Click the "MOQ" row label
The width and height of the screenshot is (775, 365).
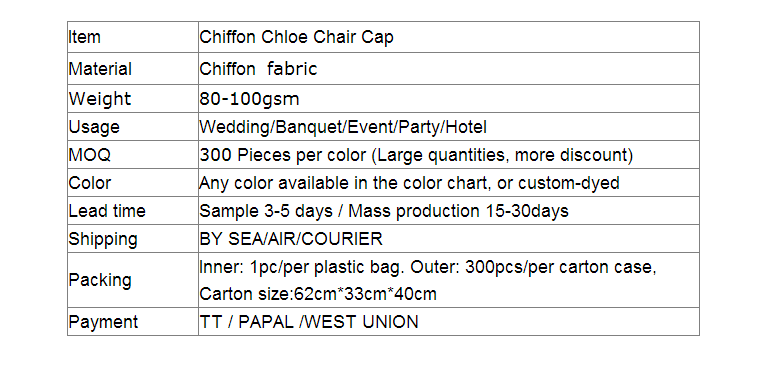[x=90, y=155]
